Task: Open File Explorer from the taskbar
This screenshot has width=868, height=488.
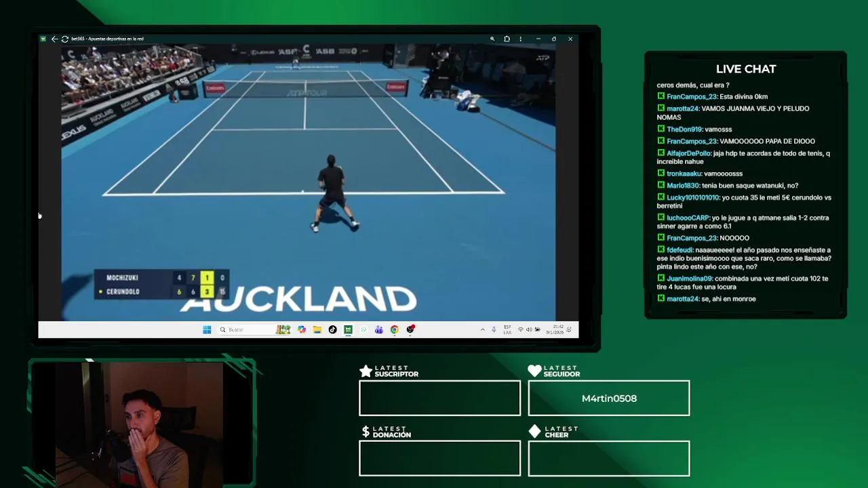Action: [317, 329]
